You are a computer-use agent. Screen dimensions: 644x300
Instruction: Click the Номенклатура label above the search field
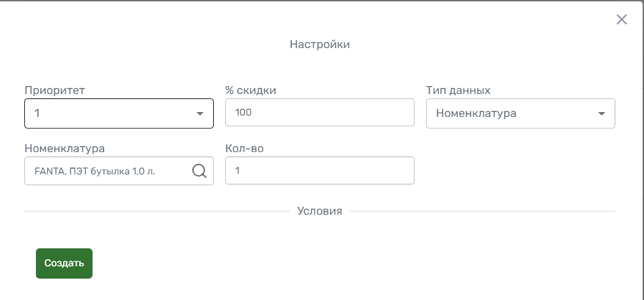click(65, 148)
